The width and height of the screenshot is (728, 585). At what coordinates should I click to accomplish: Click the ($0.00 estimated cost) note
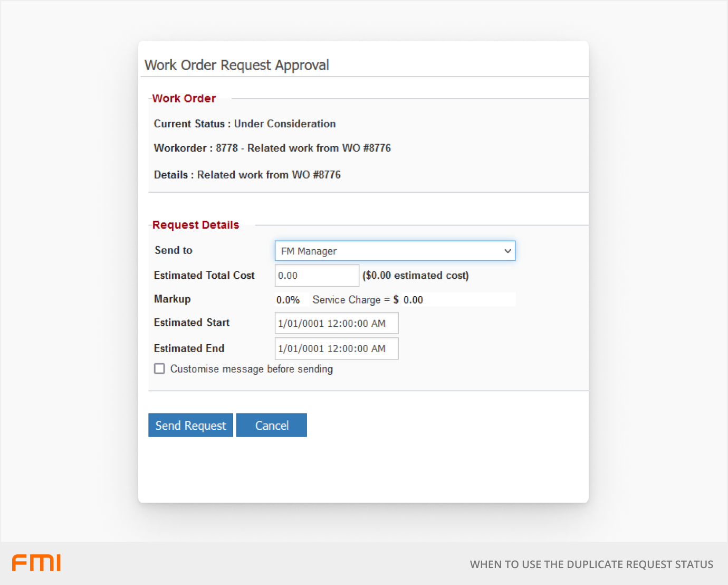416,276
